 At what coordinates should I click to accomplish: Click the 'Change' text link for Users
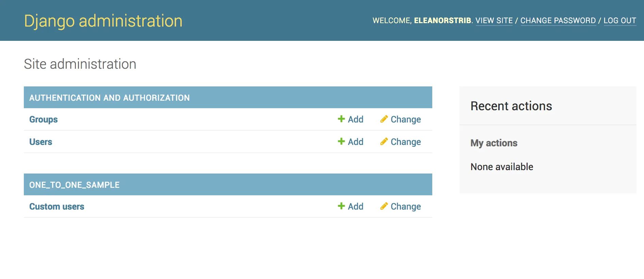(405, 142)
